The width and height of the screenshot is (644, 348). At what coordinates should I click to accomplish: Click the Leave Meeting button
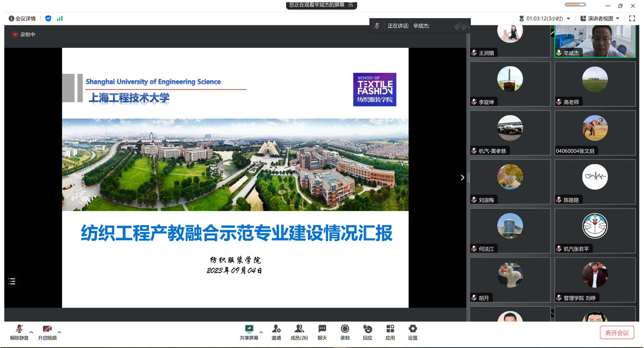pos(617,333)
